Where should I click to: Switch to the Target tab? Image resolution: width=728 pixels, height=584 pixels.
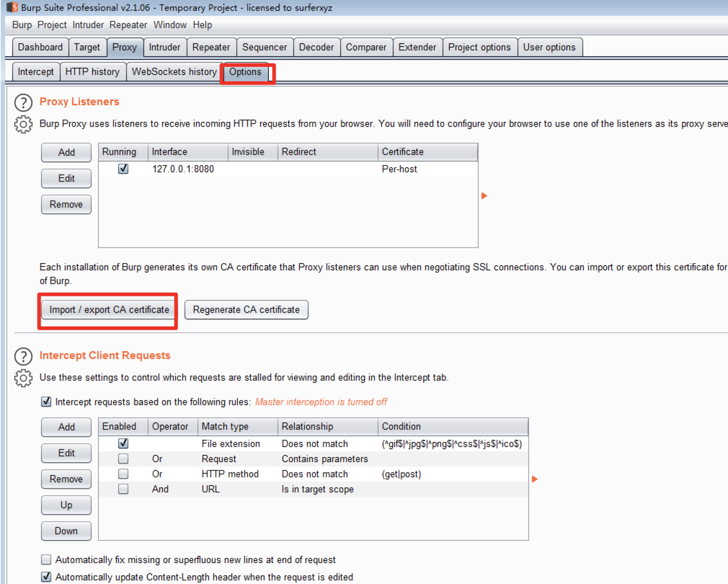(x=87, y=47)
